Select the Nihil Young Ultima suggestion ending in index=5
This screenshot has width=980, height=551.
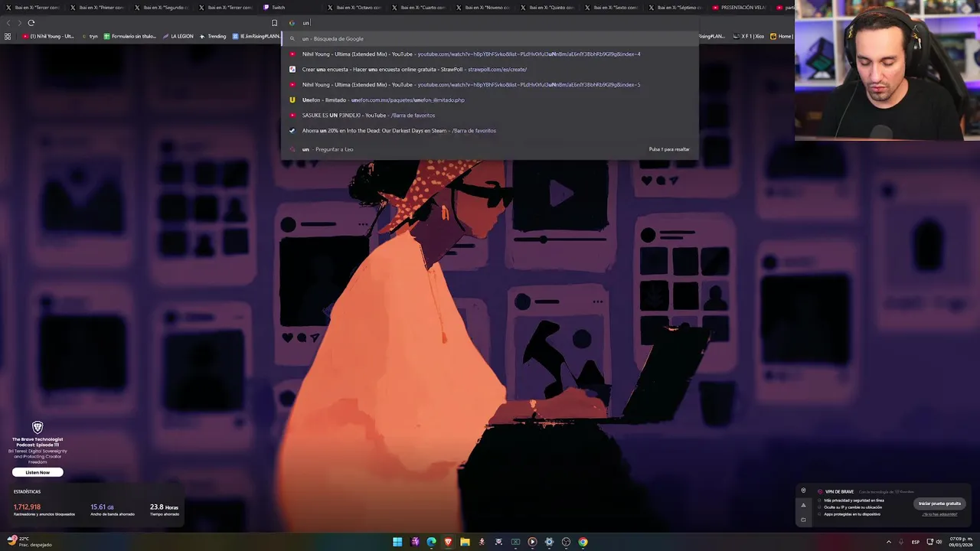click(x=490, y=84)
